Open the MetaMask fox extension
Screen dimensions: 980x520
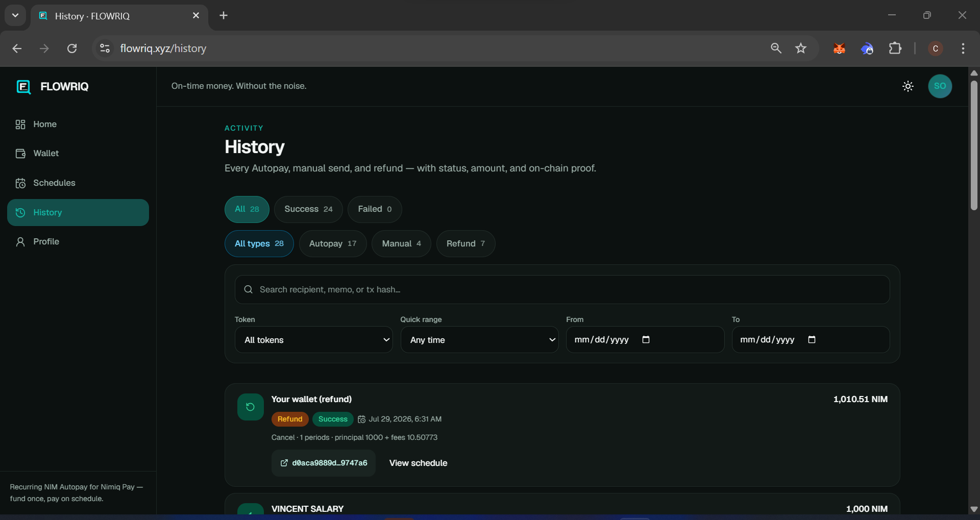tap(839, 48)
